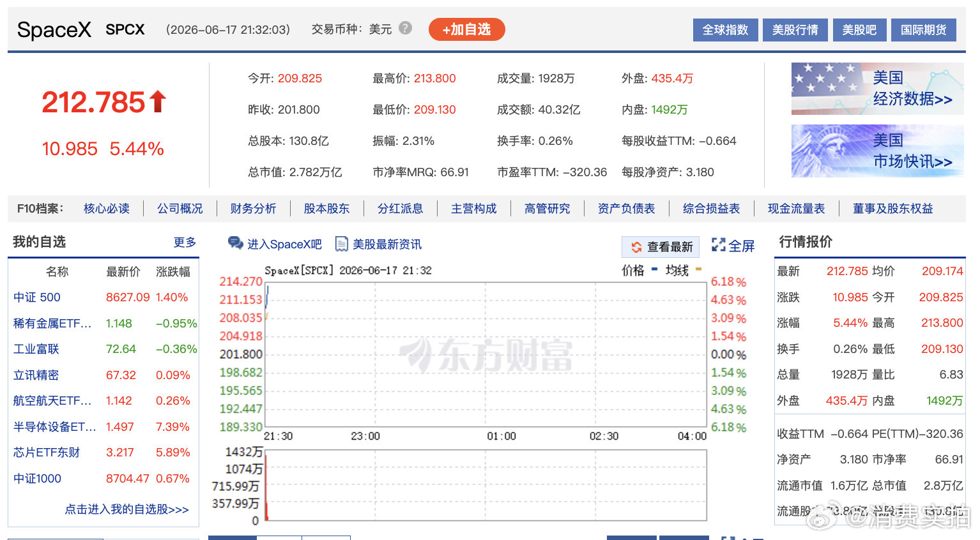Click the SPCX ticker symbol in header
Viewport: 980px width, 540px height.
point(125,29)
